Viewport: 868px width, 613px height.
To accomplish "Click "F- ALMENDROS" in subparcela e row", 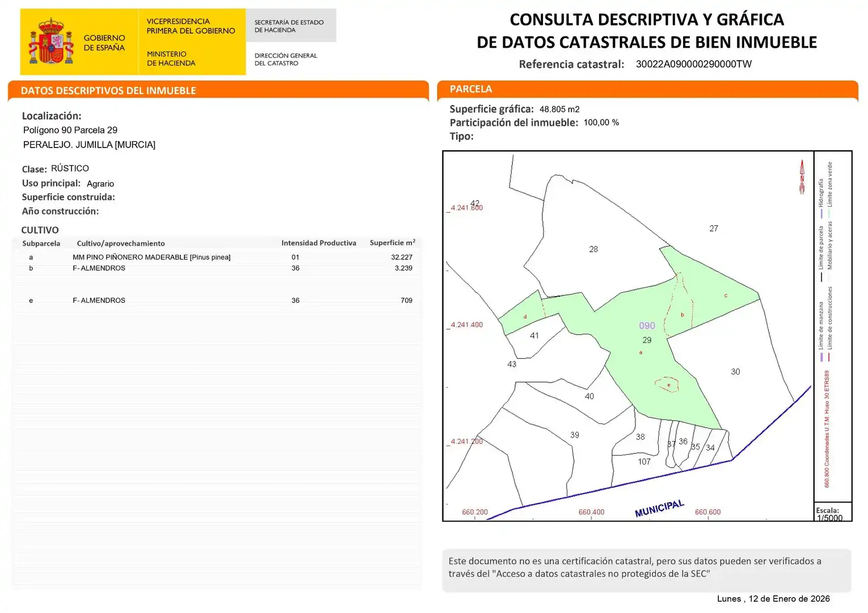I will coord(99,300).
